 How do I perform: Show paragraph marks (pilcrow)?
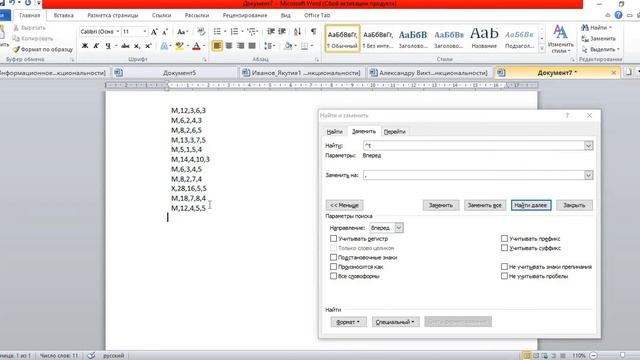pos(313,31)
